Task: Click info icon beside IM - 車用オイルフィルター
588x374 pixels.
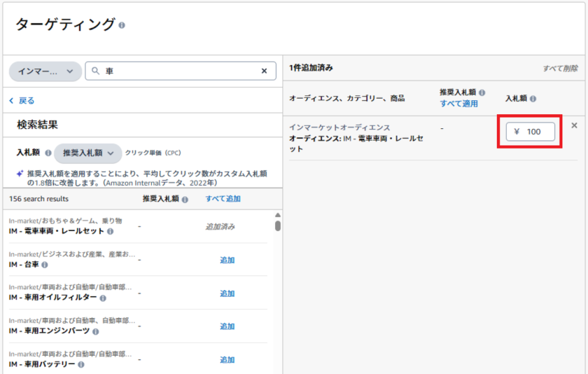Action: click(x=103, y=298)
